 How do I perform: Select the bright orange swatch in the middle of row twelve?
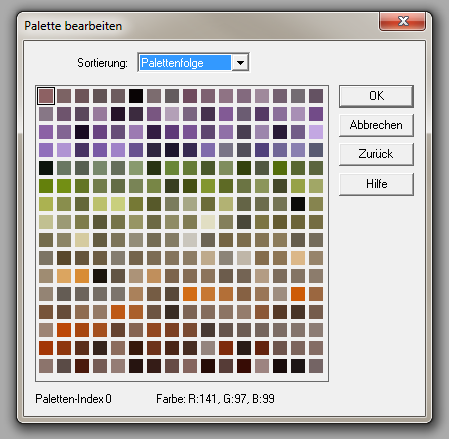(x=190, y=294)
